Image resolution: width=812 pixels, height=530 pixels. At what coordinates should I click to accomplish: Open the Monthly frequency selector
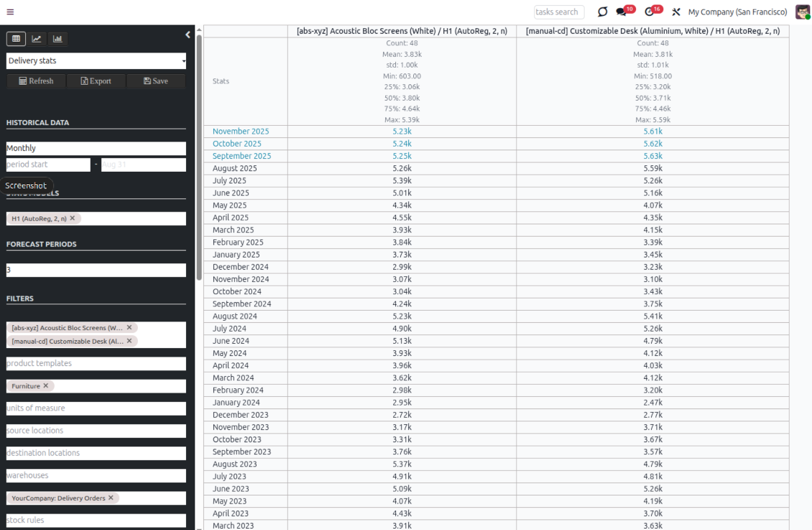click(x=96, y=147)
